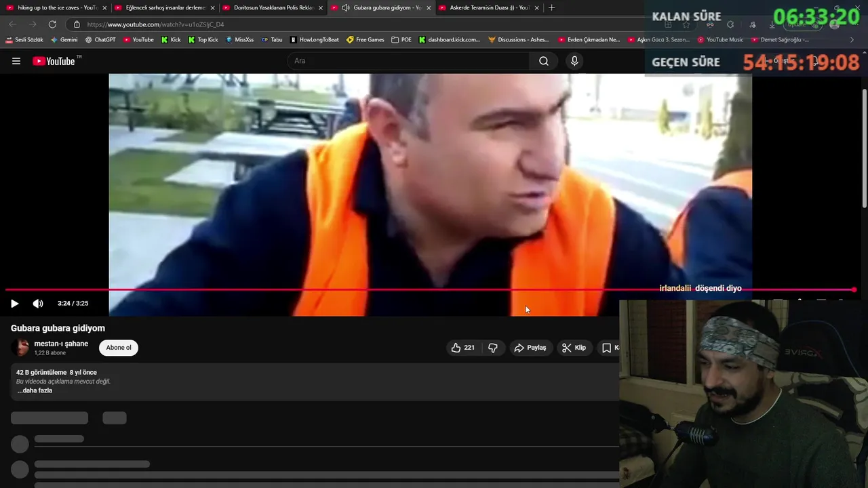
Task: Mute the video with the speaker icon
Action: 38,304
